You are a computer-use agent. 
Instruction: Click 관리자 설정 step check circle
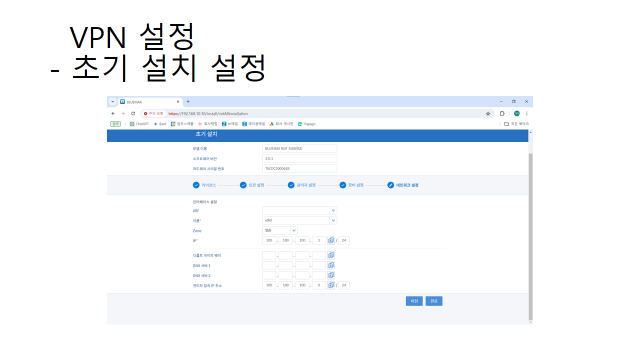point(291,185)
